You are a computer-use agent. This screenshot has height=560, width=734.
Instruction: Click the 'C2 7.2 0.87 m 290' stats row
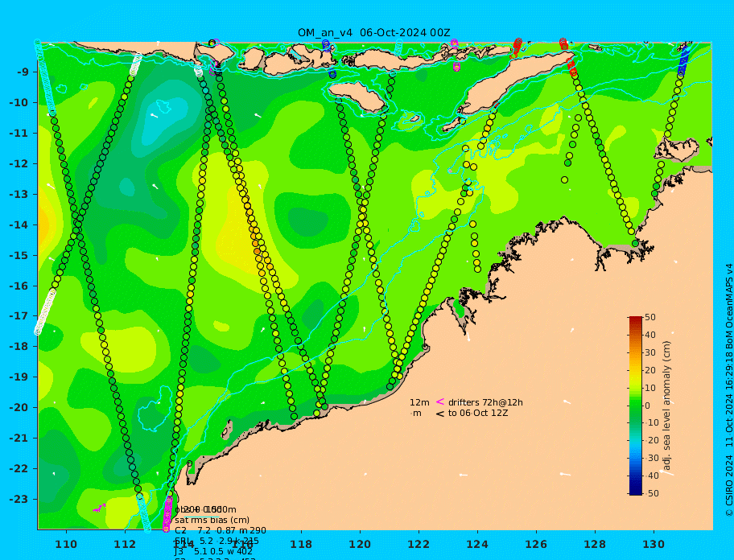point(221,530)
